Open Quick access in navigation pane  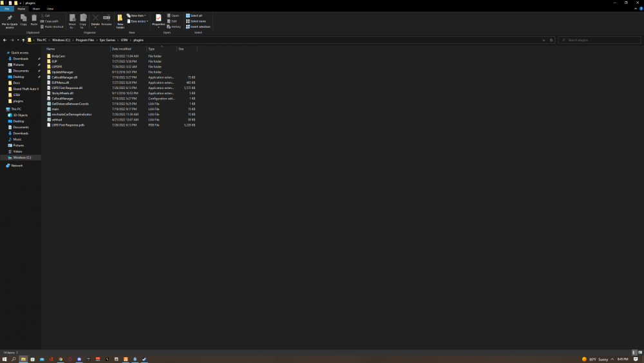click(20, 53)
